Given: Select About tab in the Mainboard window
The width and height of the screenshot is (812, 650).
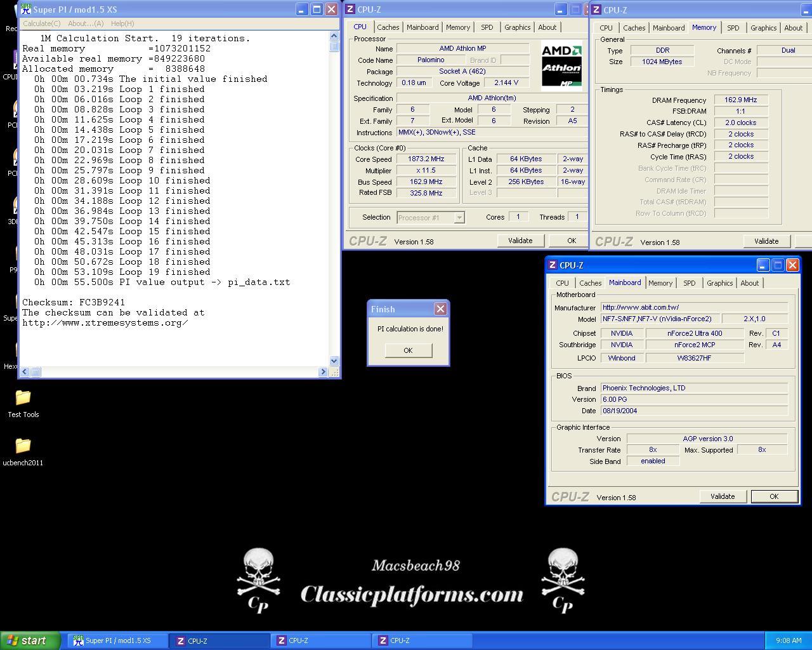Looking at the screenshot, I should click(750, 283).
